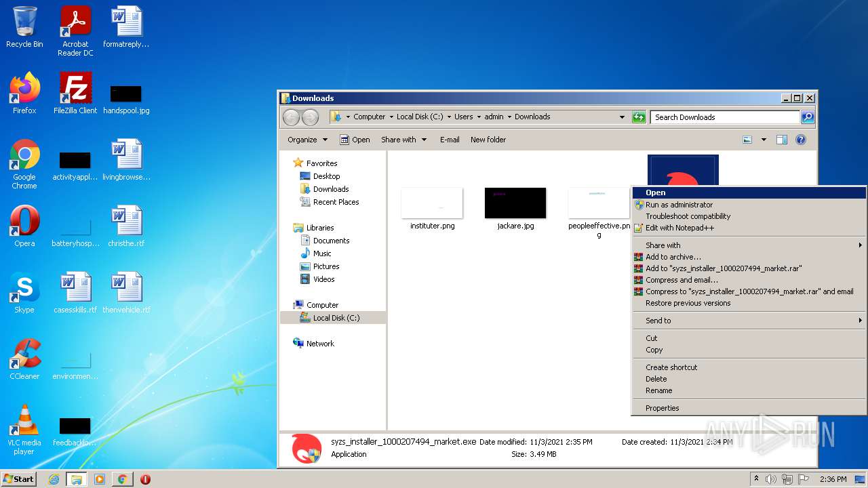Open Properties from context menu
The image size is (868, 488).
tap(749, 408)
